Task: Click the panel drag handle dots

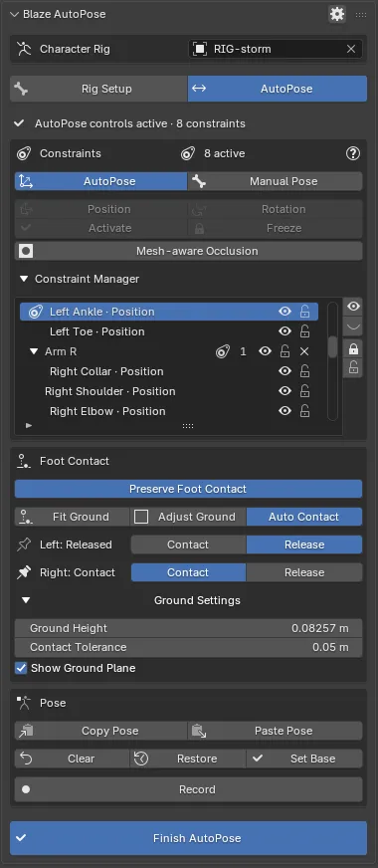Action: click(x=361, y=14)
